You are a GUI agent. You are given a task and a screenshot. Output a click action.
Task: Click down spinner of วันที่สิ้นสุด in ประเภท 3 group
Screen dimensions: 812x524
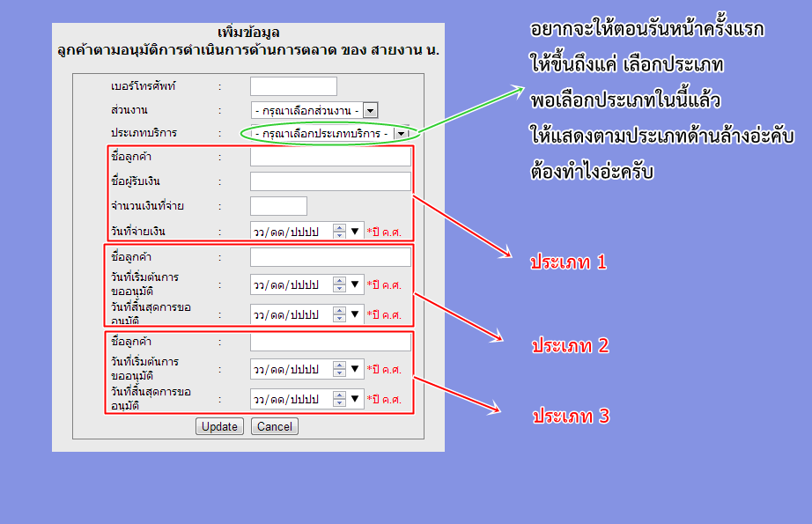339,402
